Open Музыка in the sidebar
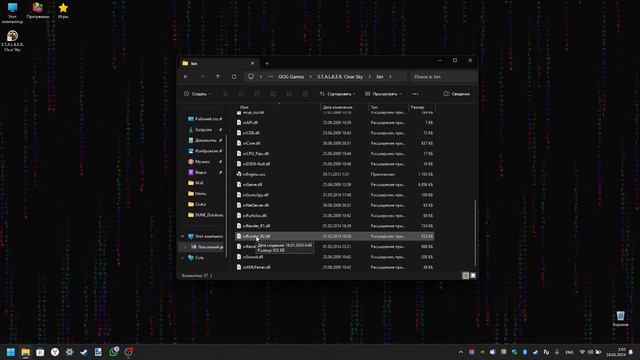This screenshot has width=640, height=360. [x=204, y=162]
